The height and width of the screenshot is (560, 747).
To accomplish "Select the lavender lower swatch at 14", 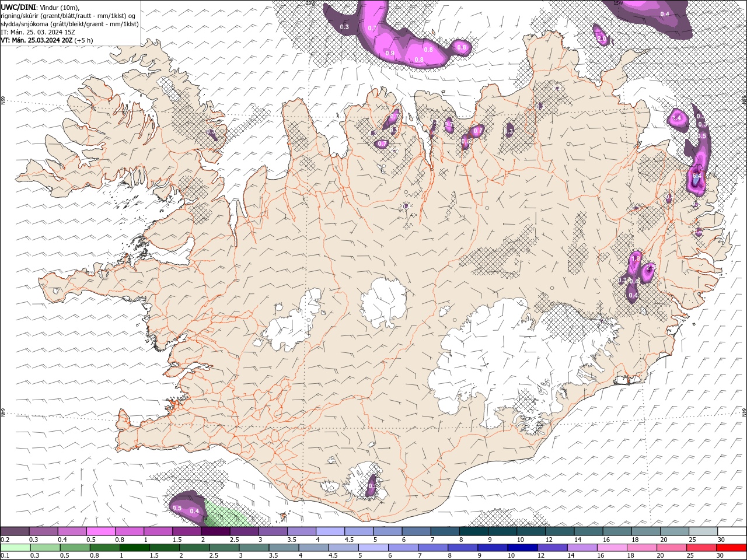I will point(581,548).
